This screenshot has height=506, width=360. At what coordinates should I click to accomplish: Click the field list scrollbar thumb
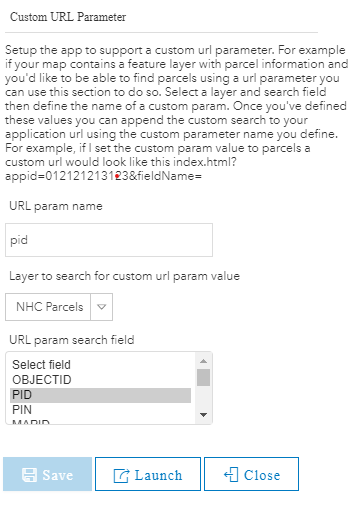coord(203,377)
